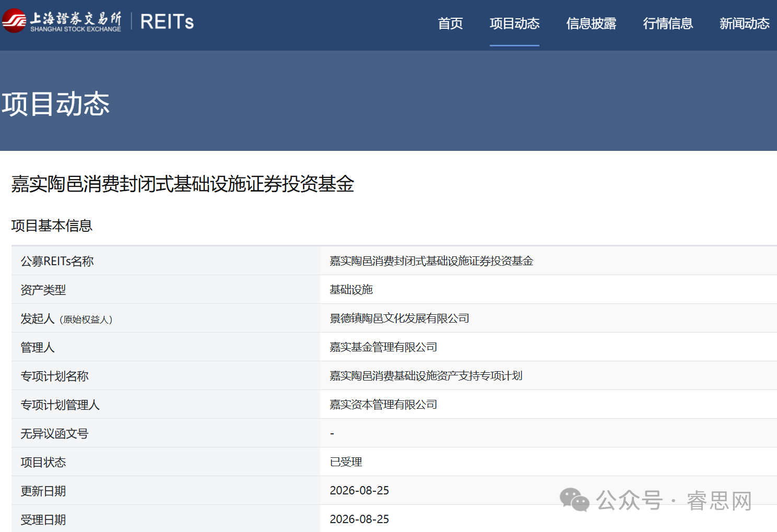Screen dimensions: 777x532
Task: Click the fund title 嘉实陶邑消费封闭式基础设施证券投资基金 heading
Action: [x=183, y=184]
